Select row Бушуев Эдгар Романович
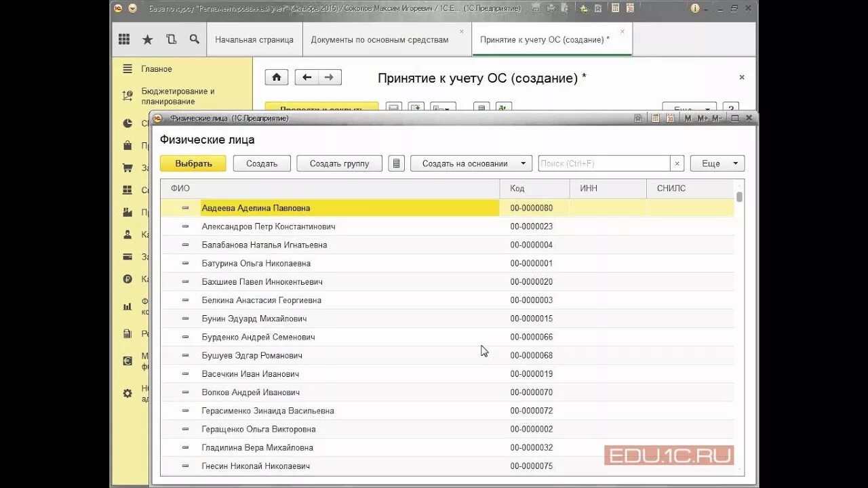Screen dimensions: 868x488 448,355
